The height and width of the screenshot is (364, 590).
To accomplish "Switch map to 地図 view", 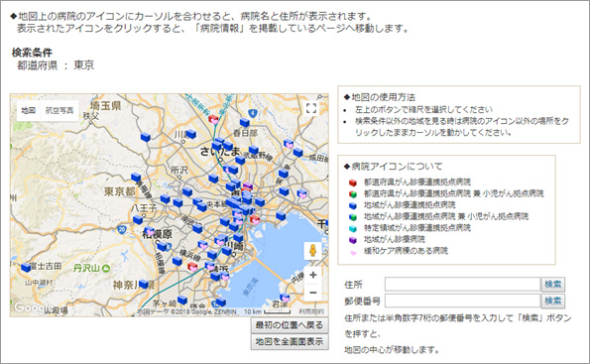I will point(29,110).
